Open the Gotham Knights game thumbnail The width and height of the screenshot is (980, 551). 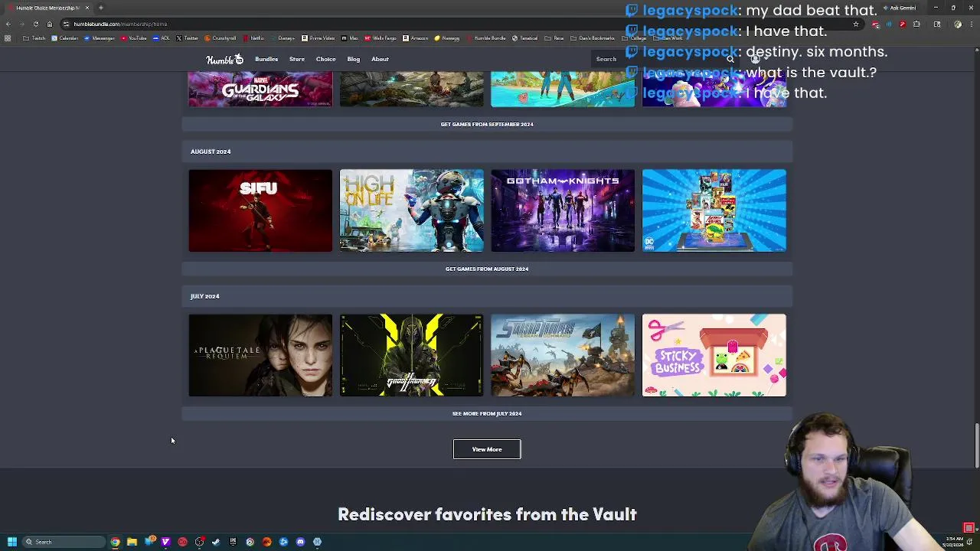563,210
